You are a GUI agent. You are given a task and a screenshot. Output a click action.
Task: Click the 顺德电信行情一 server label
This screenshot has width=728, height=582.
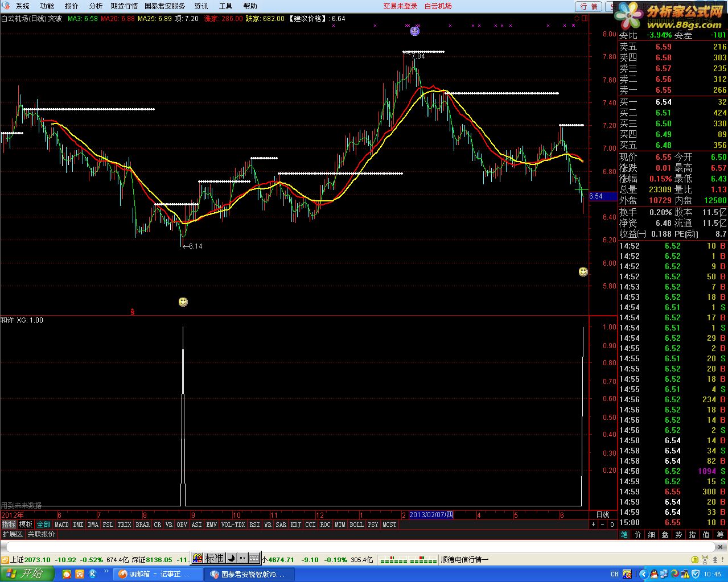point(464,560)
